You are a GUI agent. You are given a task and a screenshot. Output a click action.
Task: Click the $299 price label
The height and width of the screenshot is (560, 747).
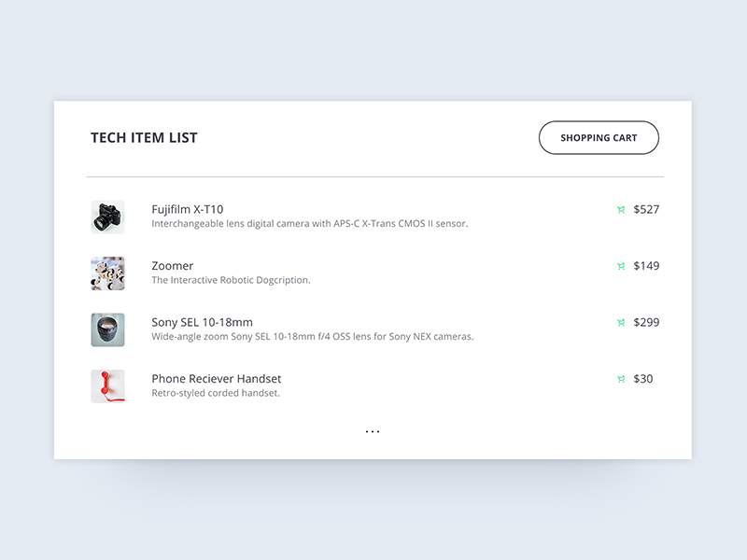click(x=645, y=322)
